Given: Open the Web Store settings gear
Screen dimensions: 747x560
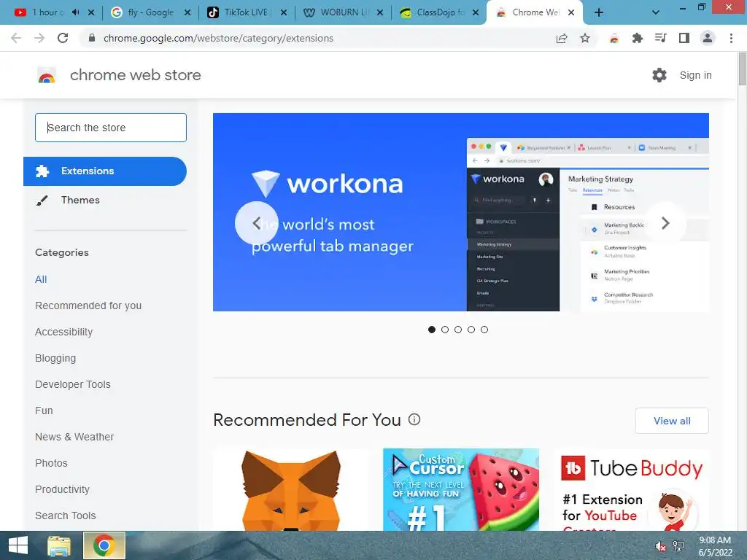Looking at the screenshot, I should tap(659, 75).
